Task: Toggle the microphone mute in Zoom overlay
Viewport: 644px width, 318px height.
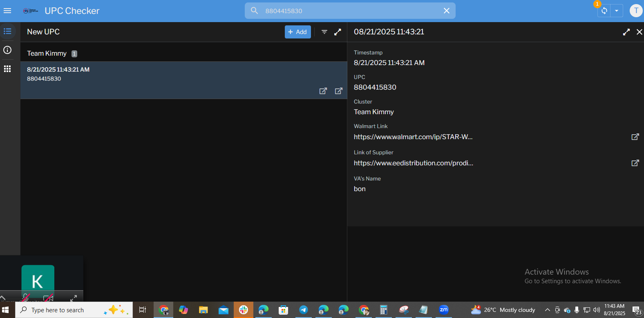Action: click(x=25, y=298)
